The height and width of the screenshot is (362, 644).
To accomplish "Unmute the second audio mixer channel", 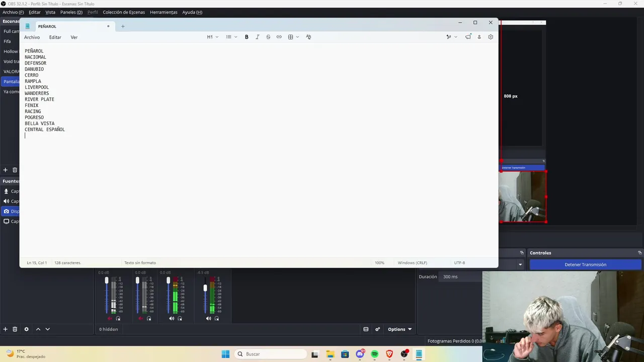I will pyautogui.click(x=140, y=318).
